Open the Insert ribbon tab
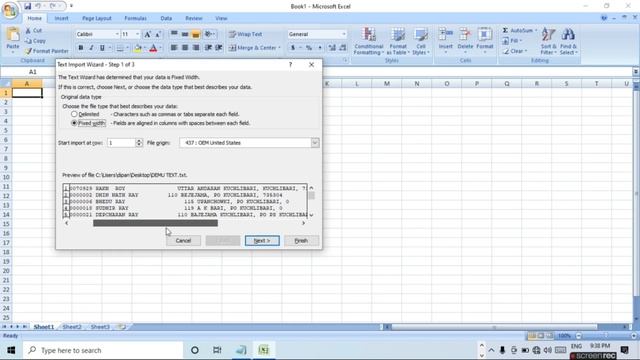 pos(62,18)
